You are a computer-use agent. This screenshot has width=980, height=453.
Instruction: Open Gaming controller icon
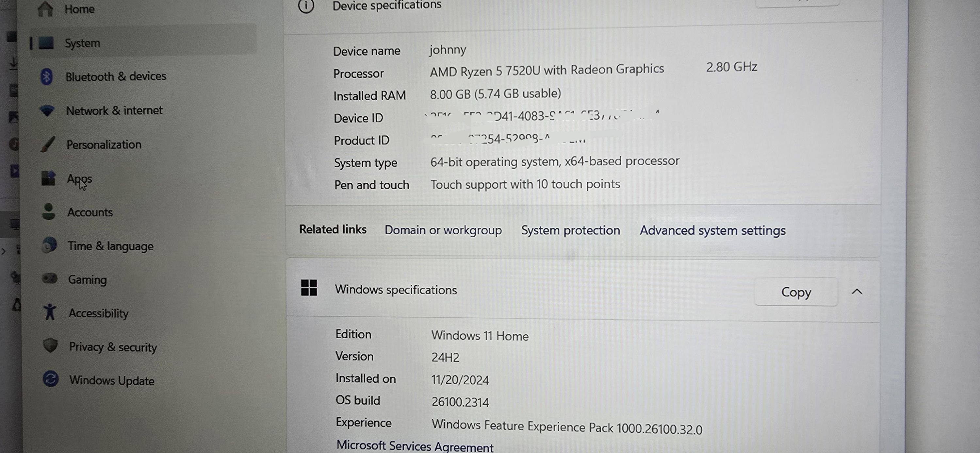click(49, 279)
